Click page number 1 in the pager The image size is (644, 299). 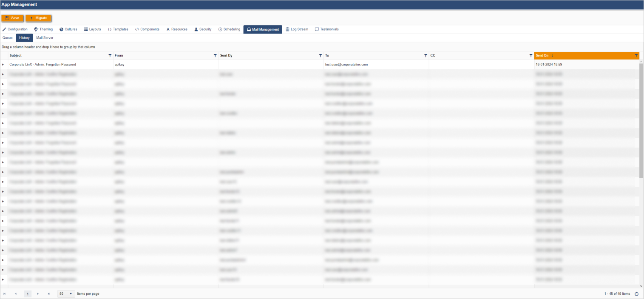tap(27, 294)
